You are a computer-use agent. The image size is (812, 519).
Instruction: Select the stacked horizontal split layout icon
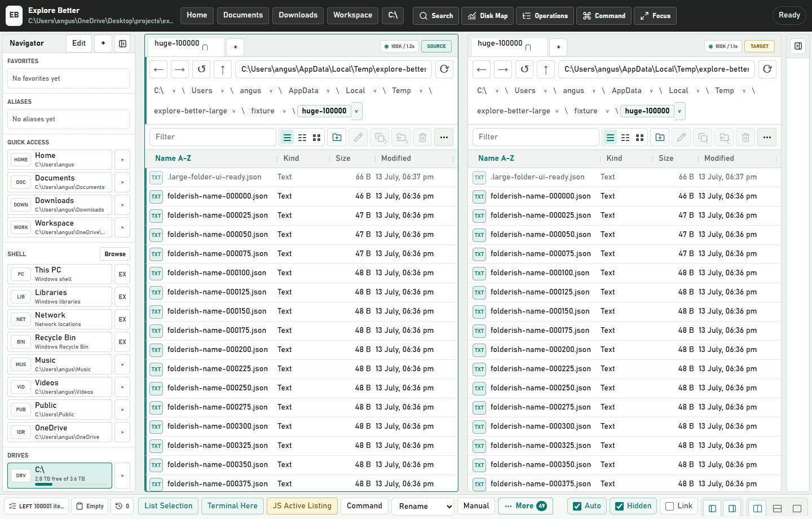click(777, 508)
